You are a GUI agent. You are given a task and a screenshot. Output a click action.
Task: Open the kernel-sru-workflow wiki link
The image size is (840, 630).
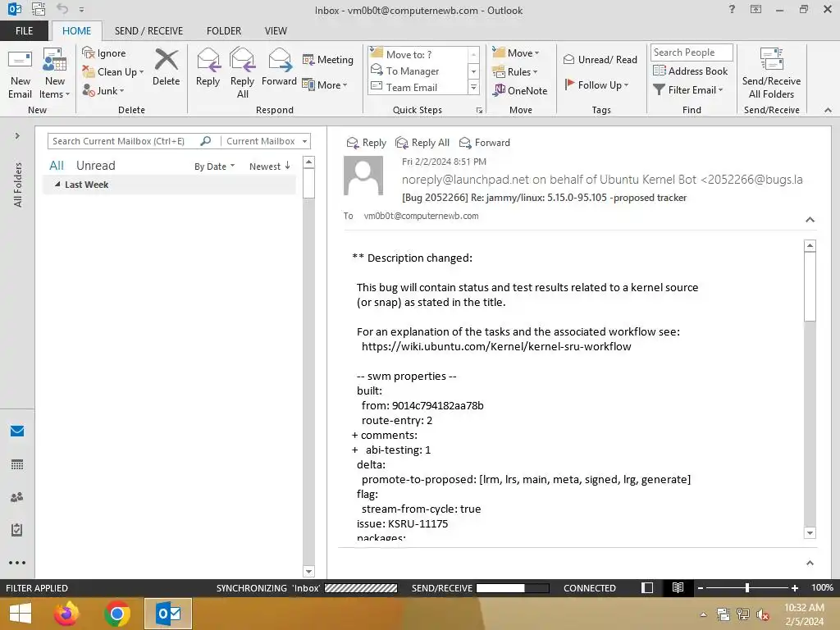tap(496, 347)
